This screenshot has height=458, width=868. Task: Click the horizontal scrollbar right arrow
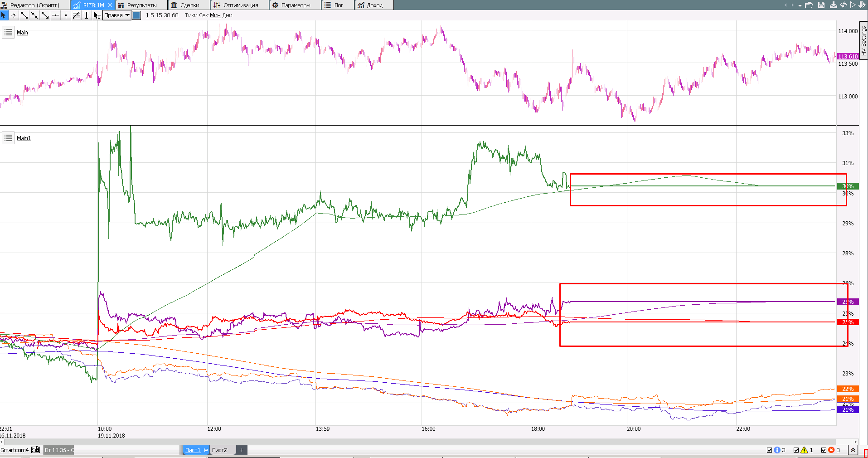click(856, 442)
